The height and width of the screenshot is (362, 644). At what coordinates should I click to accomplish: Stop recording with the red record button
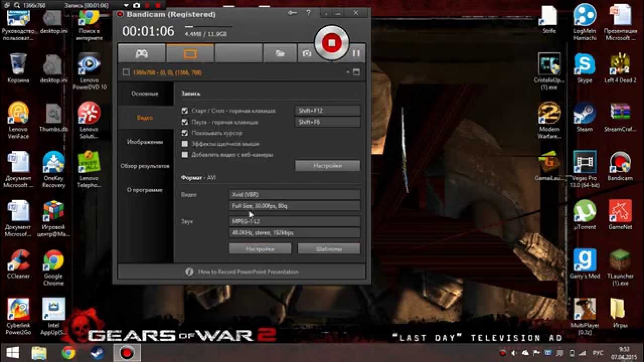point(332,43)
